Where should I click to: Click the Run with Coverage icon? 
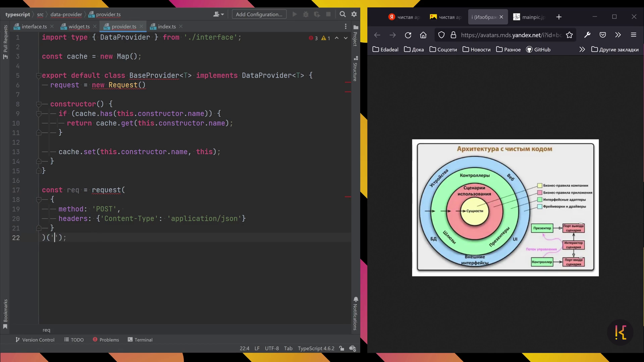317,14
